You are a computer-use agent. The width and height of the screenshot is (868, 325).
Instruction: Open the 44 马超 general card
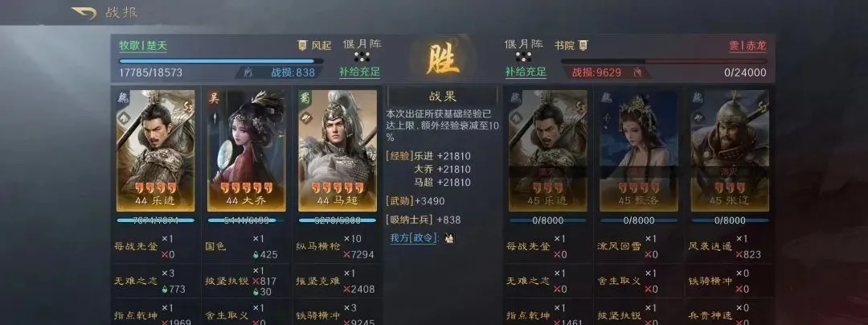(338, 150)
